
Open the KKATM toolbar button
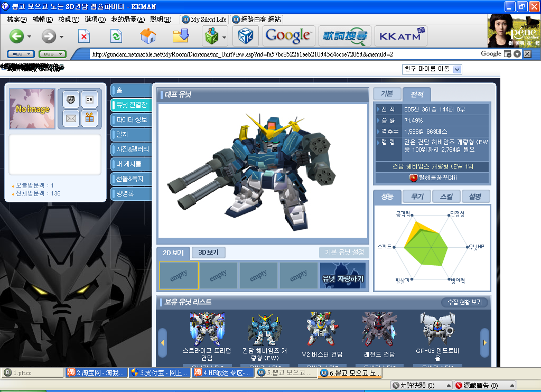401,36
